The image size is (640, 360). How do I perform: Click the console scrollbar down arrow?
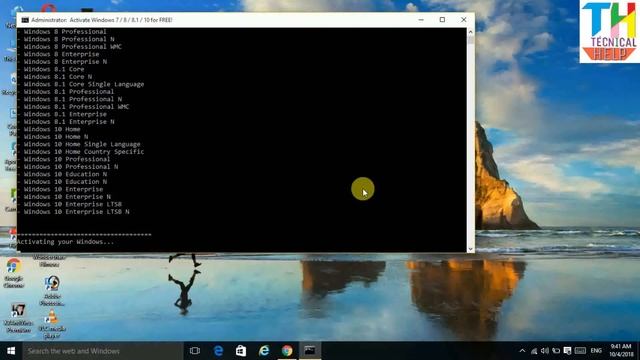(x=470, y=249)
